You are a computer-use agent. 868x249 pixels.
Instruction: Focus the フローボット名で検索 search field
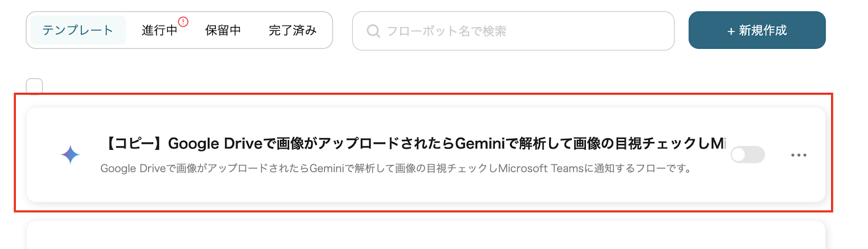point(521,31)
